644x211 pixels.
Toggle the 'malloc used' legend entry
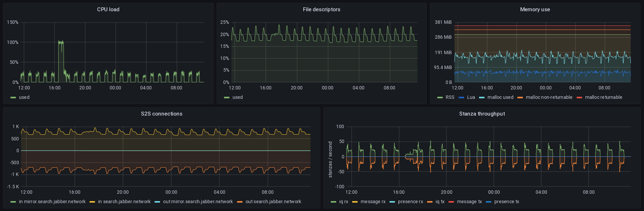click(500, 97)
